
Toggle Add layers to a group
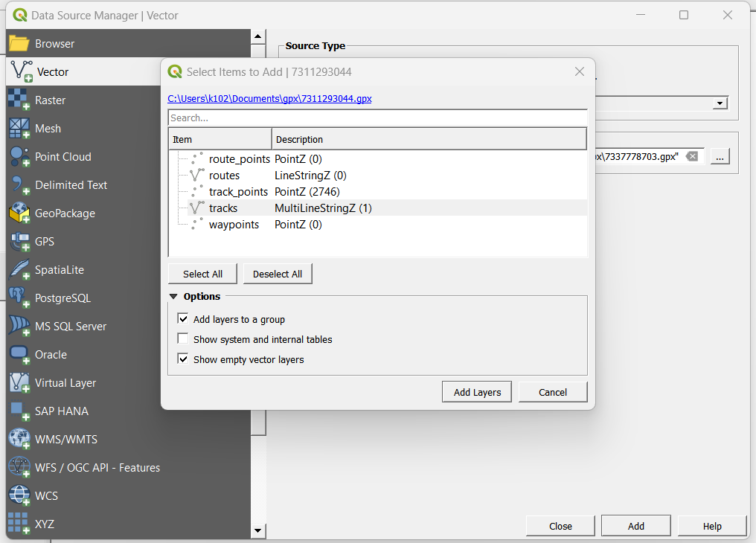[x=183, y=319]
